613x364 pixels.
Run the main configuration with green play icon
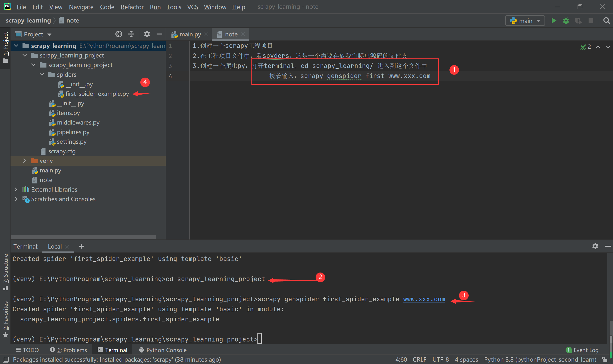tap(553, 21)
